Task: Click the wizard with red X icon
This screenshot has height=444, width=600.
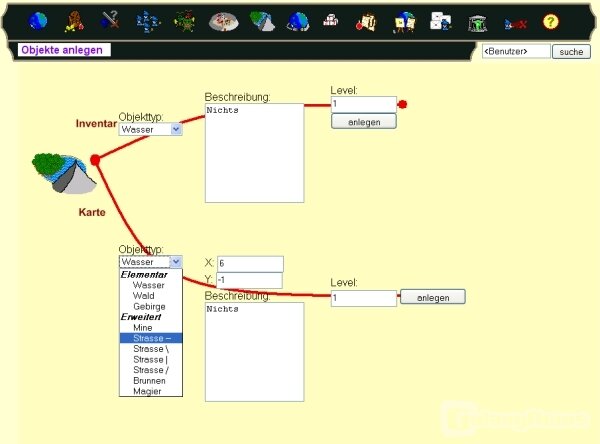Action: (x=515, y=24)
